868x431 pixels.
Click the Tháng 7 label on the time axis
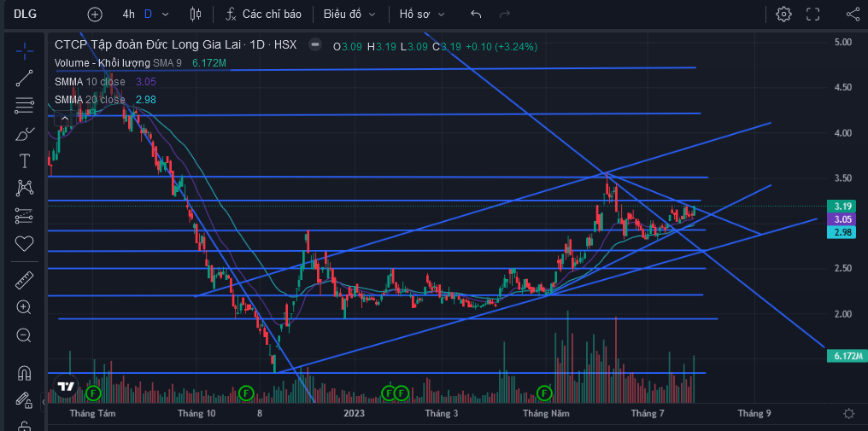click(648, 413)
